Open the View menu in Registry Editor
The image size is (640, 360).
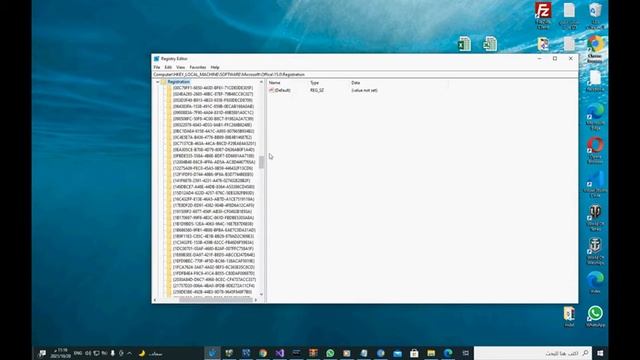pyautogui.click(x=180, y=67)
